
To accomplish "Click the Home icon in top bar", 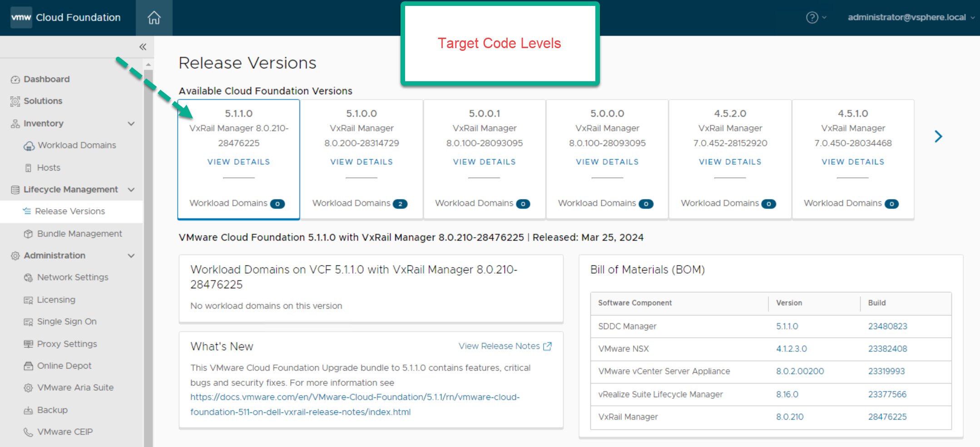I will point(154,18).
